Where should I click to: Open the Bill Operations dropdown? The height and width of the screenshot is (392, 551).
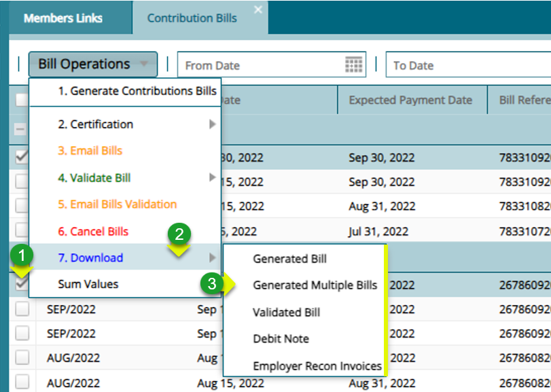(x=92, y=64)
